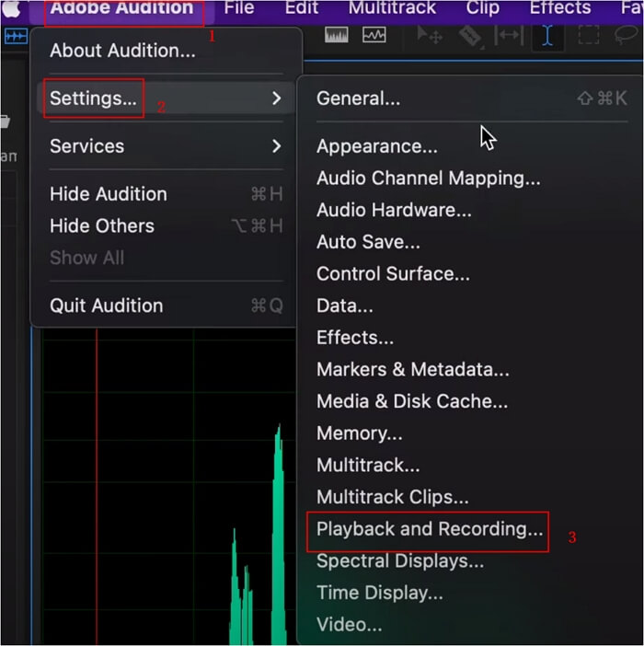Screen dimensions: 644x646
Task: Open the Apple menu
Action: (11, 8)
